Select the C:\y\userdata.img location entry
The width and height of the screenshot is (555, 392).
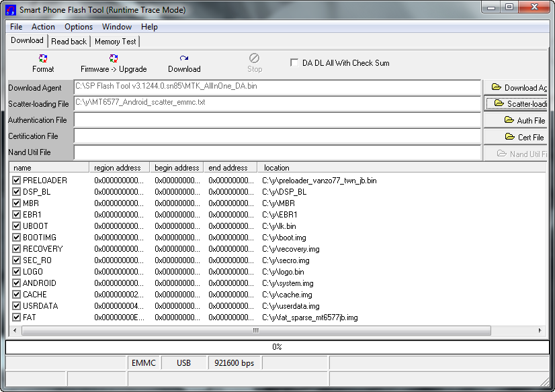point(290,306)
